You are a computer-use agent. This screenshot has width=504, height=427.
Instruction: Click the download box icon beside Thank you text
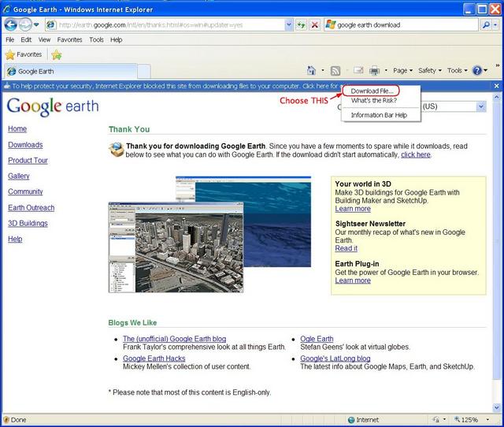[x=117, y=150]
